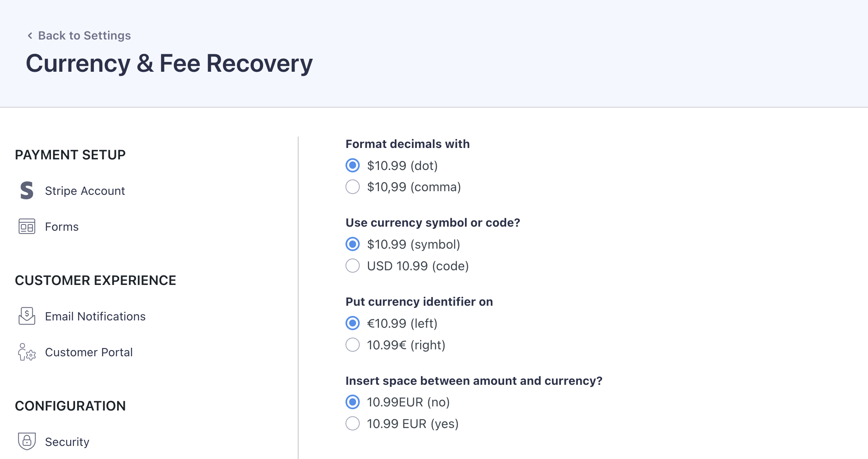
Task: Select the $10.99 (dot) decimal format
Action: [353, 166]
